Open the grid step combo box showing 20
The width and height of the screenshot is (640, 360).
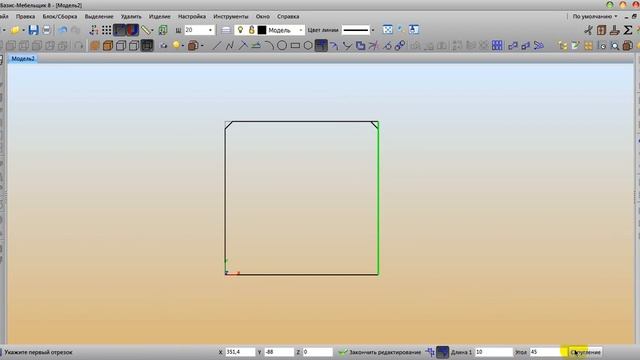click(199, 30)
